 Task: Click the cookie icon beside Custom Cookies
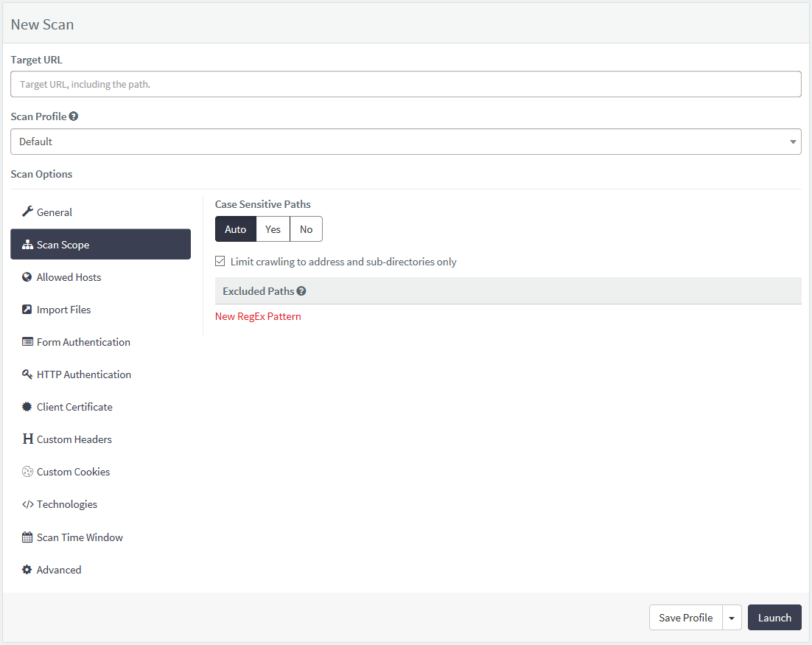(x=27, y=472)
